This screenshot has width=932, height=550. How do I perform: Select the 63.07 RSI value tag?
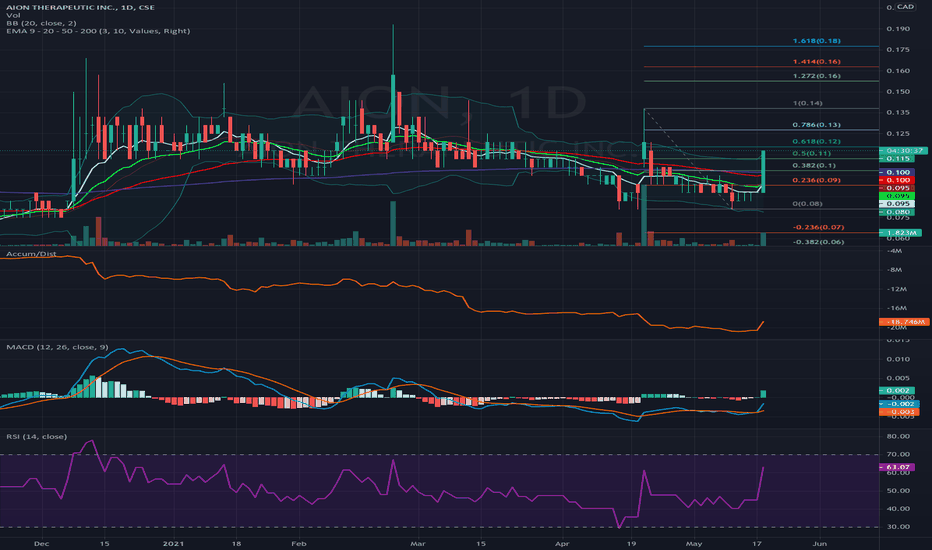[x=898, y=467]
